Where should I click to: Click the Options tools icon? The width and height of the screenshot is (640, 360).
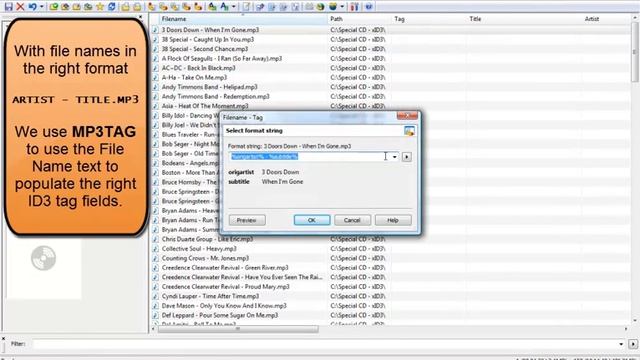pyautogui.click(x=354, y=7)
